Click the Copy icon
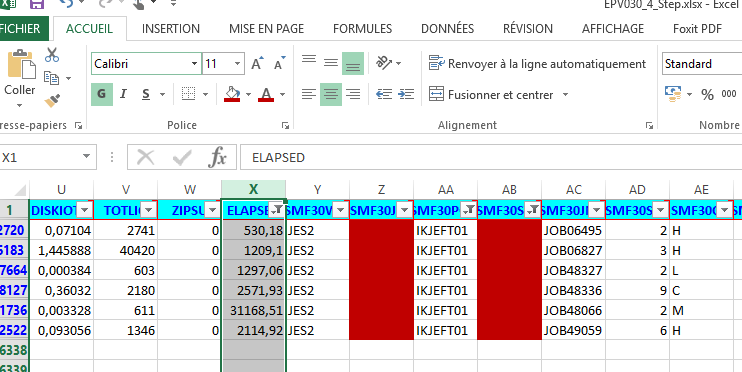 tap(51, 78)
